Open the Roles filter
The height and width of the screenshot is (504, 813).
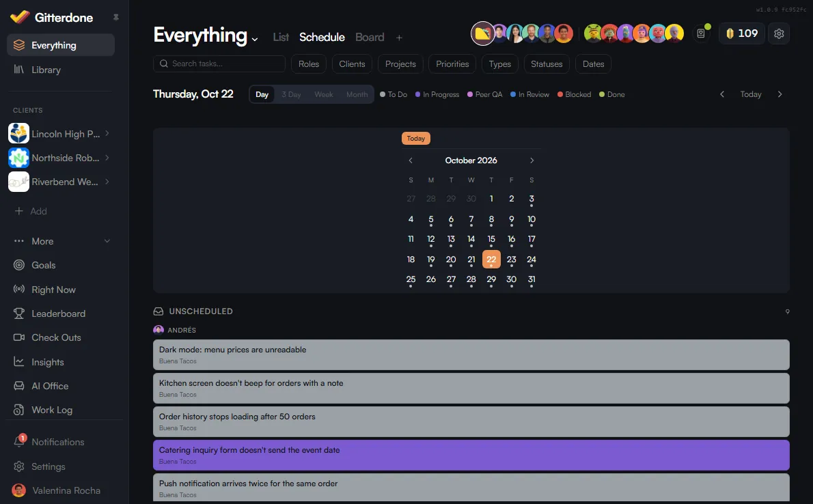(x=309, y=64)
